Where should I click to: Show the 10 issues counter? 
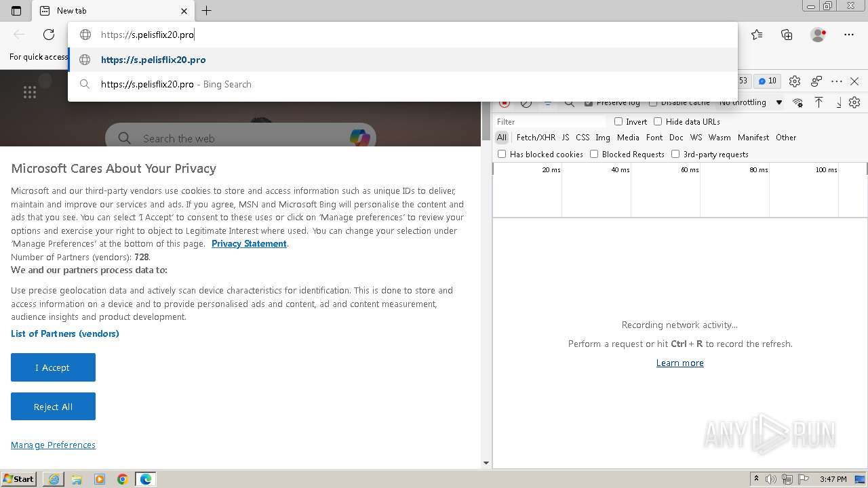click(768, 81)
